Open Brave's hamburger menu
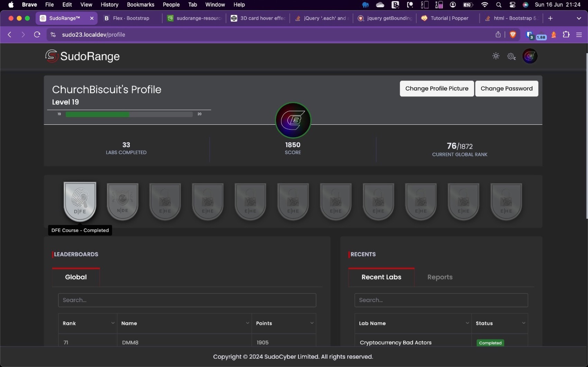Screen dimensions: 588x367 [x=579, y=35]
